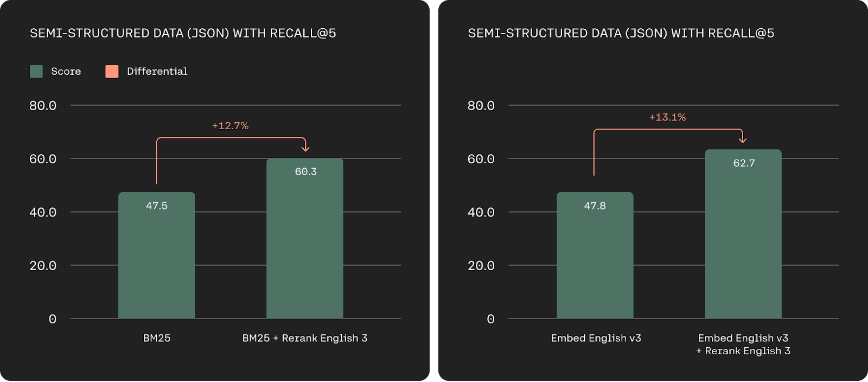868x382 pixels.
Task: Click the left chart title text
Action: point(183,33)
